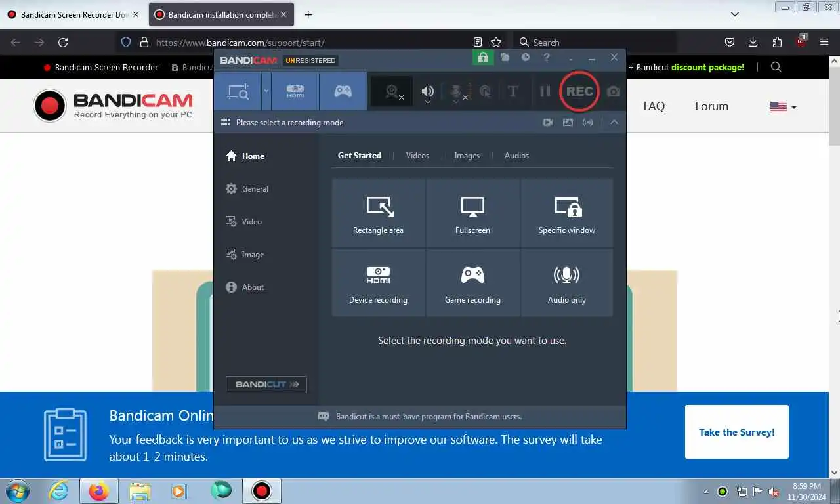Select screen recording mode in Bandicam toolbar
The image size is (840, 504).
tap(238, 91)
